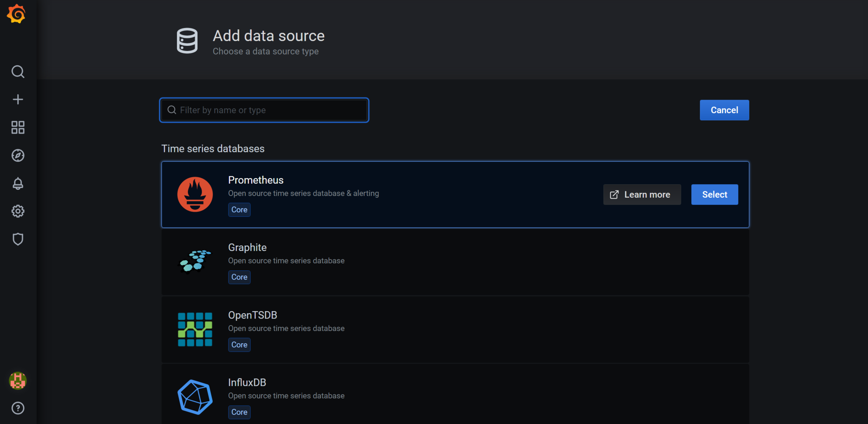The width and height of the screenshot is (868, 424).
Task: Choose the InfluxDB data source card
Action: (x=455, y=394)
